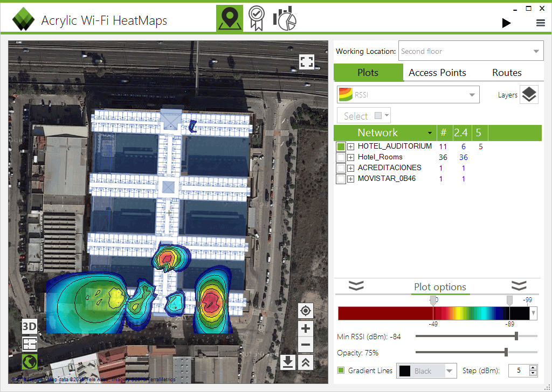The image size is (552, 392).
Task: Click the download arrow icon on map
Action: pyautogui.click(x=288, y=362)
